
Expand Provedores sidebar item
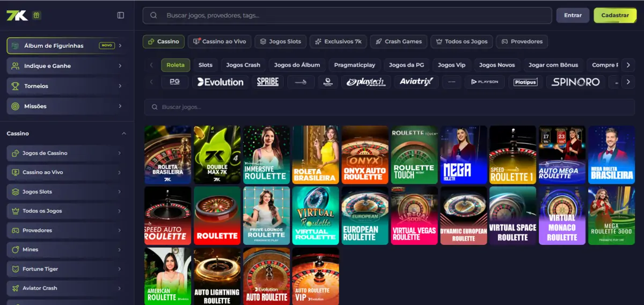point(67,230)
